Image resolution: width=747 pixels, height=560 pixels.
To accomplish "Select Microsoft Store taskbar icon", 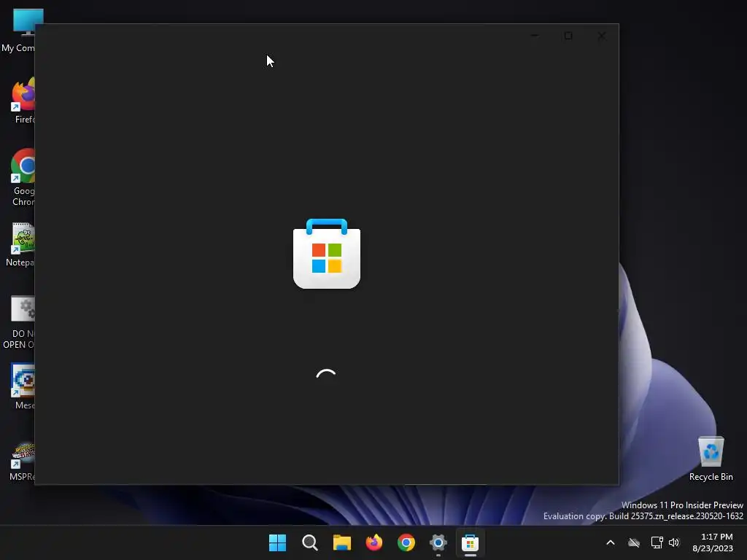I will pyautogui.click(x=471, y=542).
